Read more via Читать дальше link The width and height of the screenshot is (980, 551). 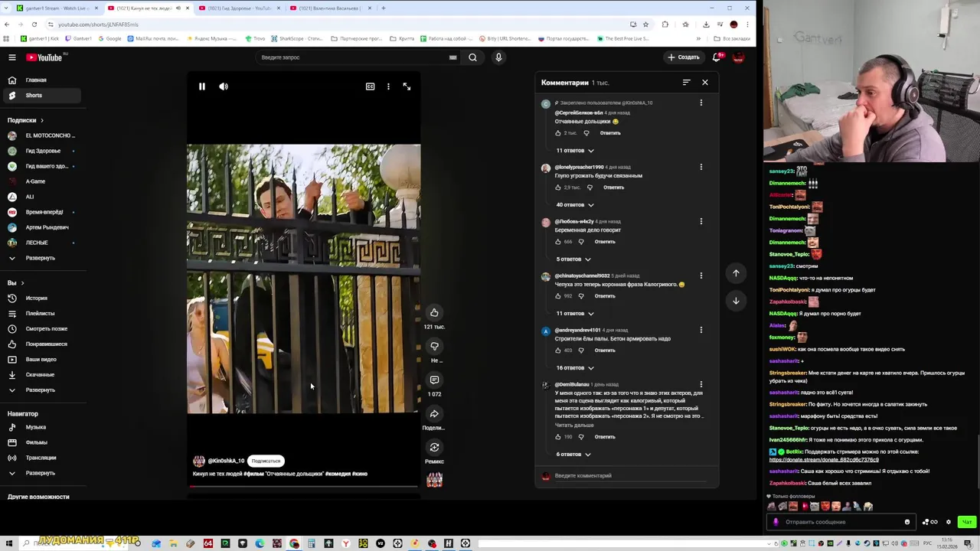pyautogui.click(x=574, y=425)
